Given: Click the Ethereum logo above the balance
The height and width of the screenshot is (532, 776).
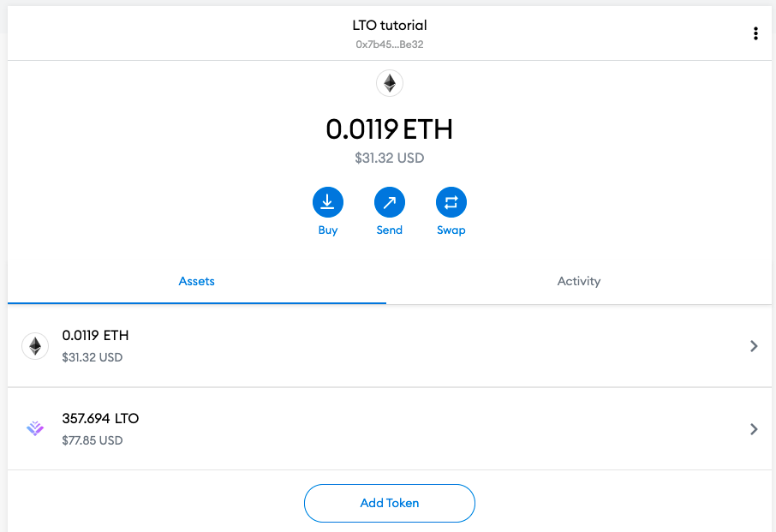Looking at the screenshot, I should click(390, 83).
